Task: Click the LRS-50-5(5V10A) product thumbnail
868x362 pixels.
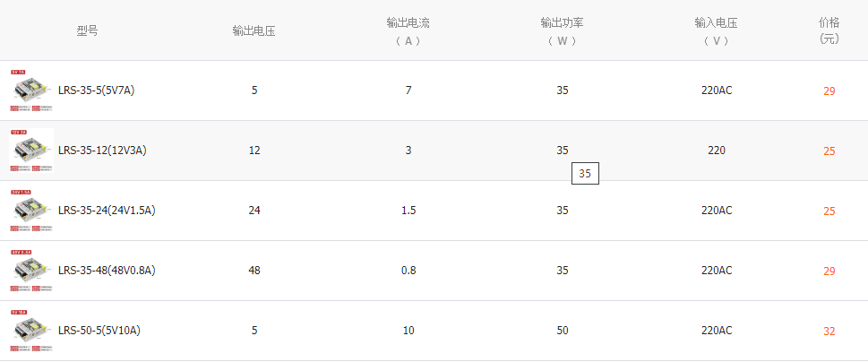Action: (x=31, y=331)
